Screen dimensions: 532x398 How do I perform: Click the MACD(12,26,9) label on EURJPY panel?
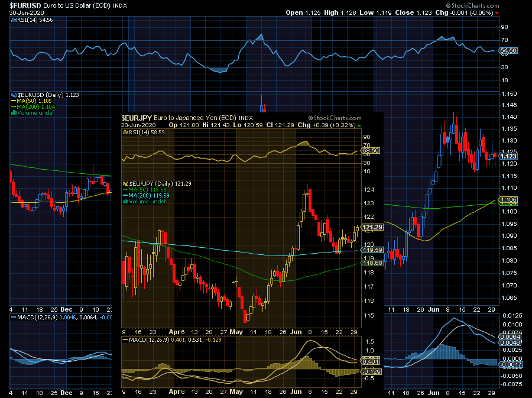click(146, 339)
